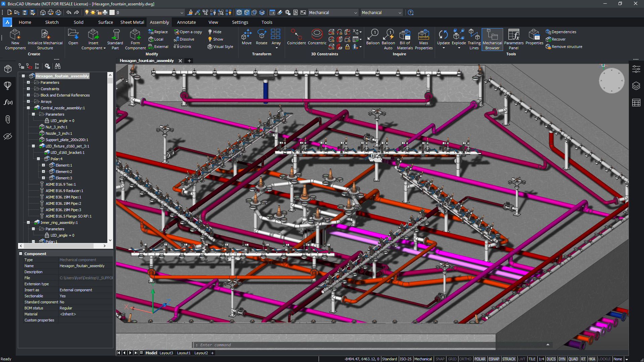The image size is (644, 362).
Task: Click the Visual Style button
Action: point(220,47)
